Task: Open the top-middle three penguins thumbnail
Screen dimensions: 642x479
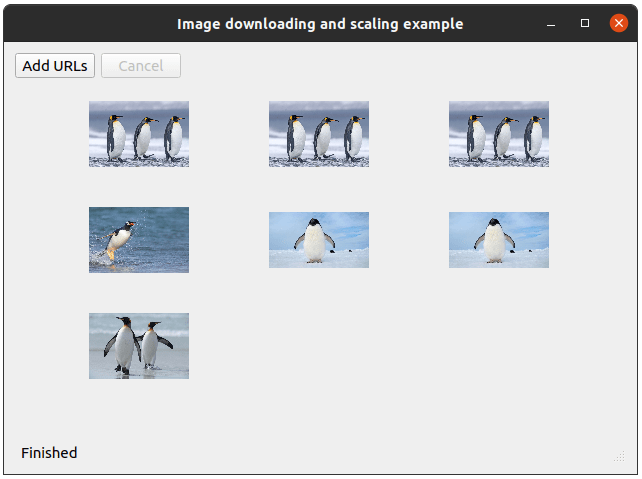Action: click(x=319, y=133)
